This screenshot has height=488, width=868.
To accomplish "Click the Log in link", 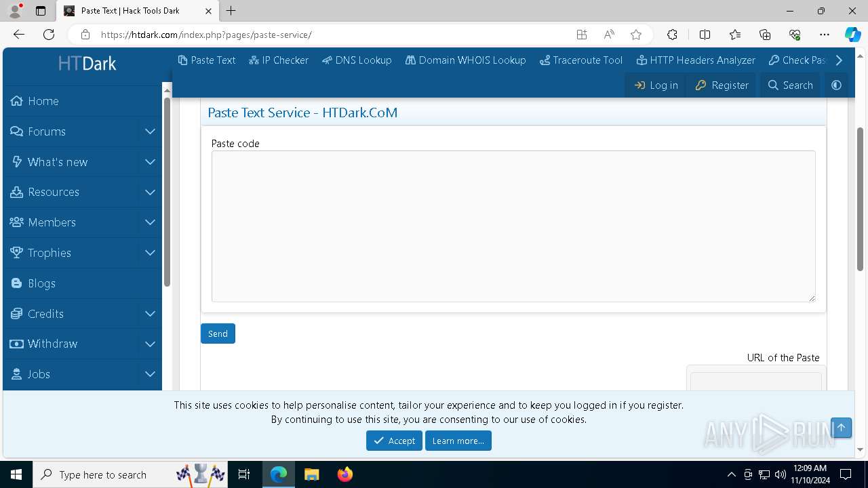I will click(656, 85).
